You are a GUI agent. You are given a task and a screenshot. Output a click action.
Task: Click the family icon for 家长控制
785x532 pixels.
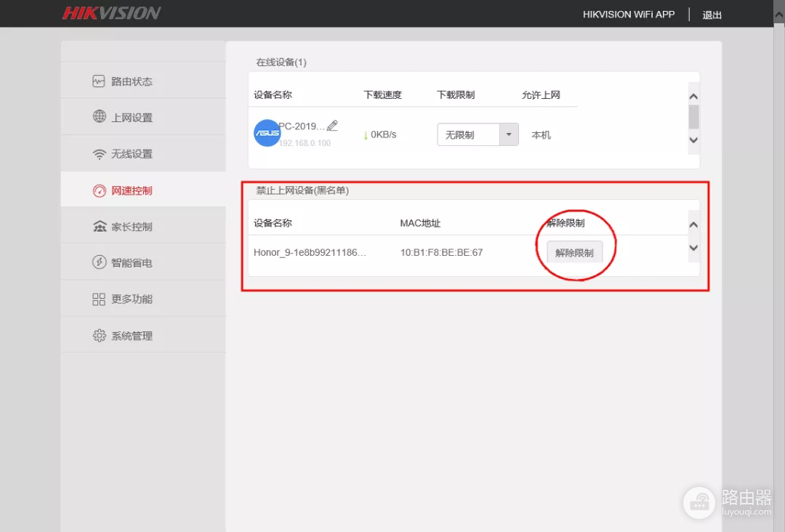coord(100,227)
